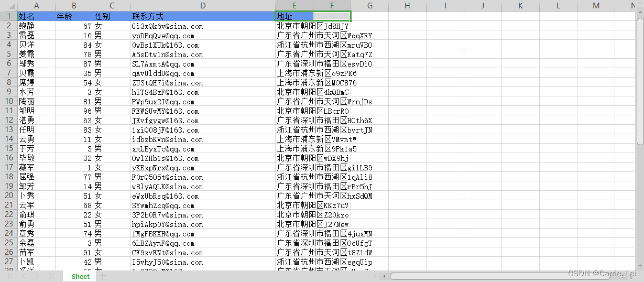Viewport: 644px width, 282px height.
Task: Select the name cell 雷磊
Action: [36, 35]
